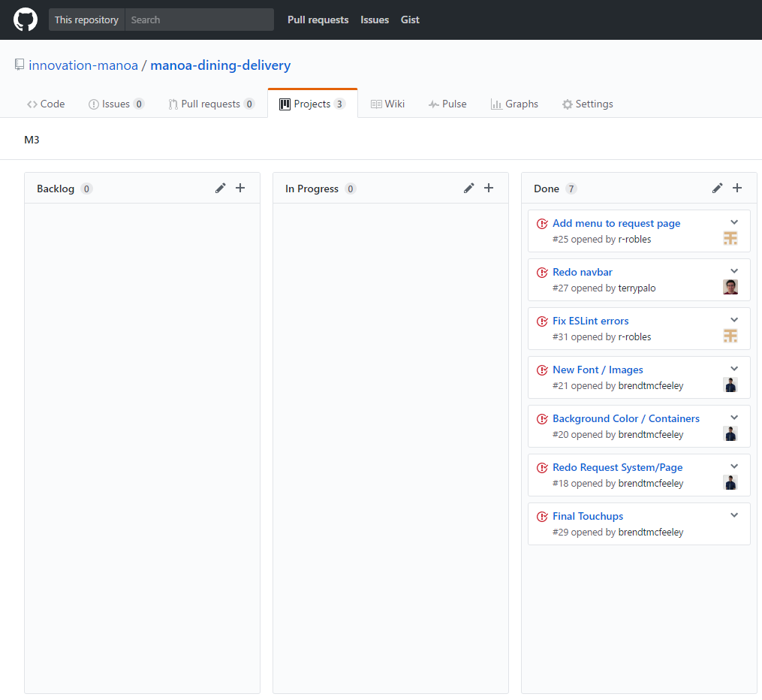762x700 pixels.
Task: Open GitHub home via Octocat logo
Action: 26,20
